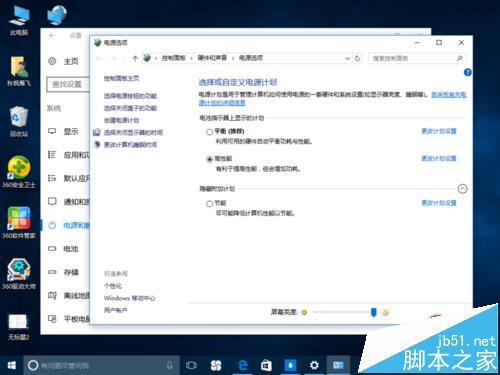Open the Network globe desktop icon
Viewport: 500px width, 375px height.
(57, 15)
